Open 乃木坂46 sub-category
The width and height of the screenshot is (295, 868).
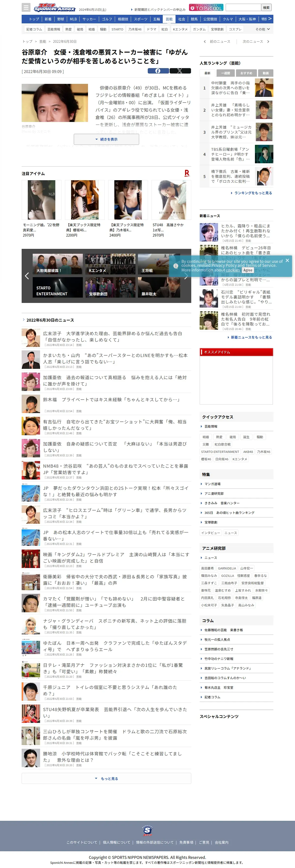135,29
